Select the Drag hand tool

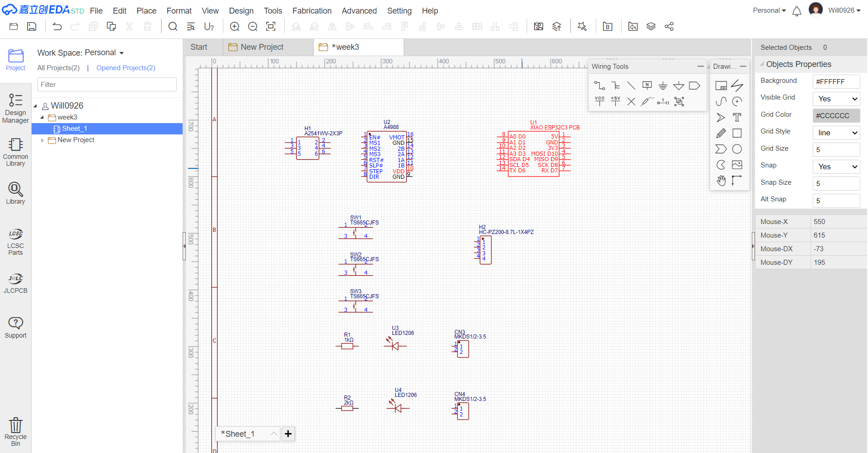[x=721, y=181]
